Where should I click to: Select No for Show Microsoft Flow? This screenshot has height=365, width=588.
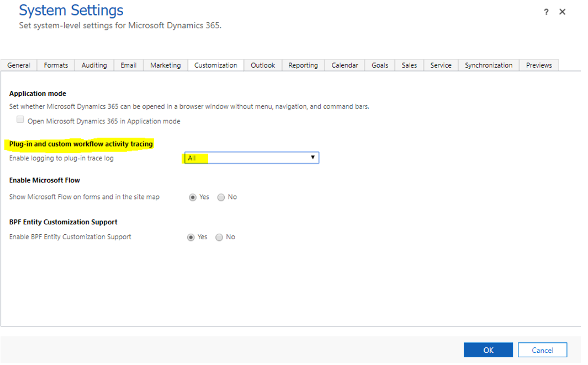[221, 197]
